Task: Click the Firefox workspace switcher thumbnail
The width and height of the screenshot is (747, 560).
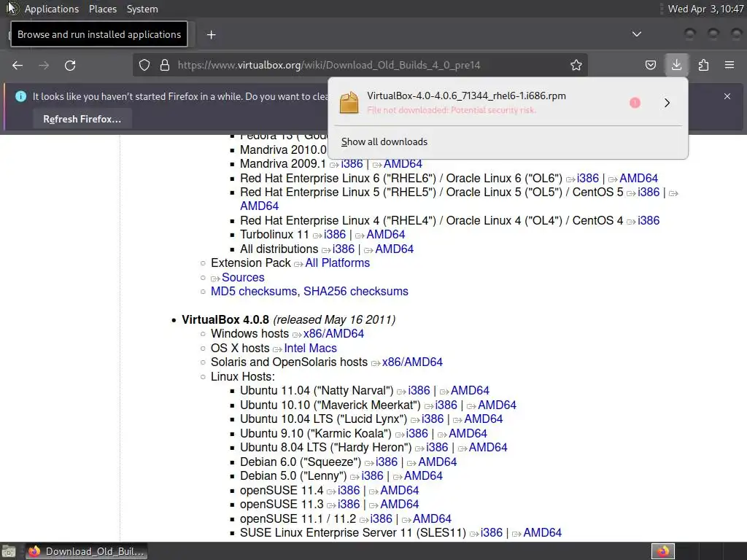Action: click(x=662, y=551)
